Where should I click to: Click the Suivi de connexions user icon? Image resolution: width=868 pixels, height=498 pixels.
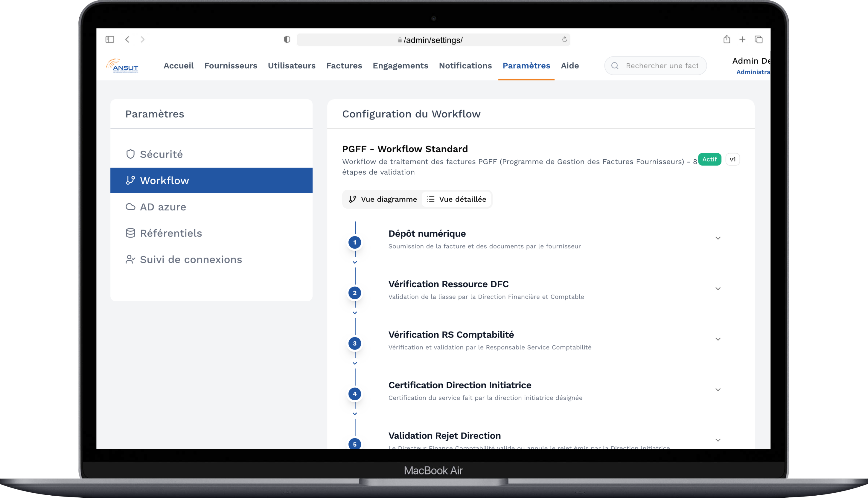pyautogui.click(x=130, y=259)
